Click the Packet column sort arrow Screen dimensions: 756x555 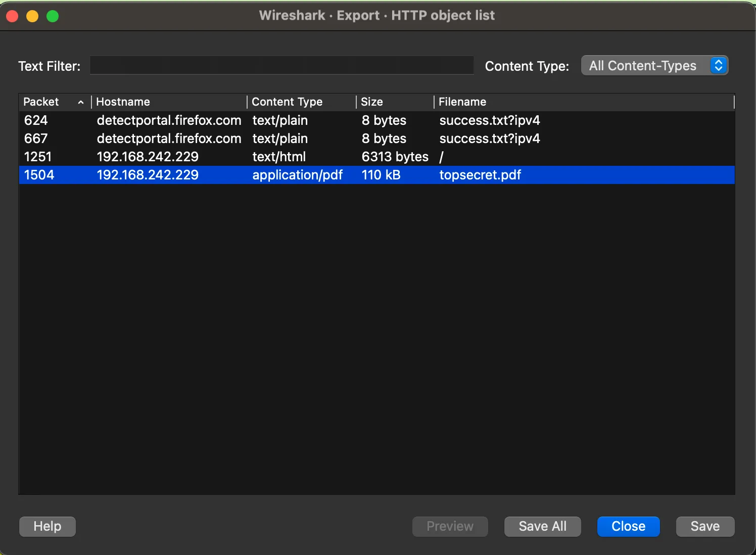[x=81, y=102]
